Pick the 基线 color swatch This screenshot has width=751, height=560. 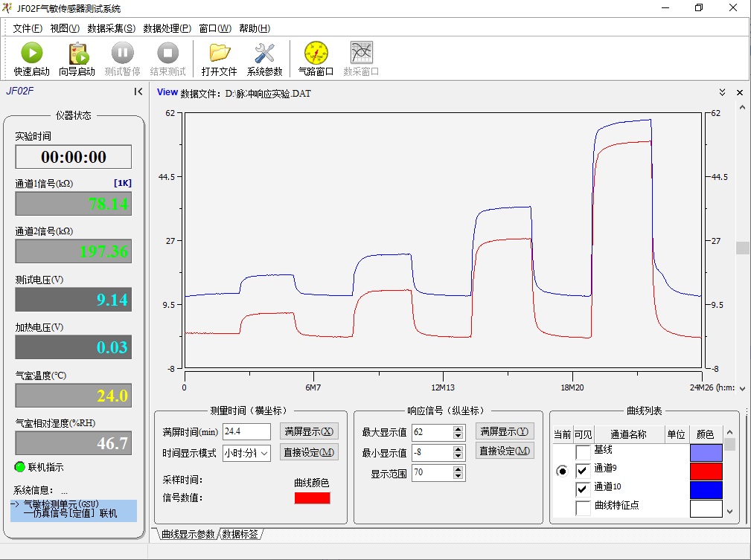point(706,453)
